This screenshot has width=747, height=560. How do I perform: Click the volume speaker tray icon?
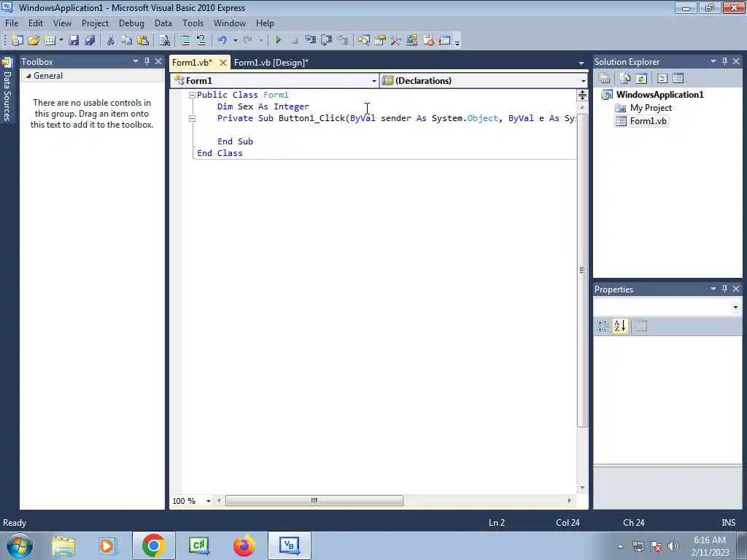click(x=673, y=546)
